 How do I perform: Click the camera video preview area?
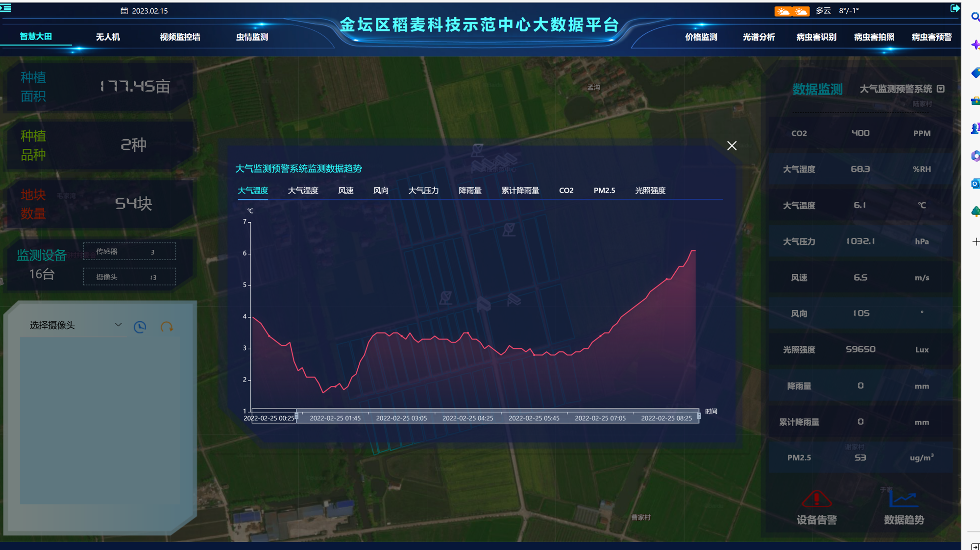pyautogui.click(x=100, y=420)
